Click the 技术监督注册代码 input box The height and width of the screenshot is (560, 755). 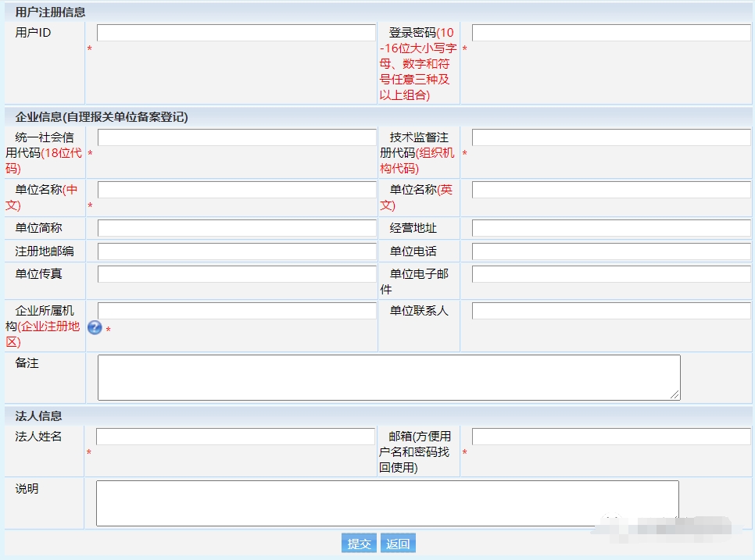(610, 137)
